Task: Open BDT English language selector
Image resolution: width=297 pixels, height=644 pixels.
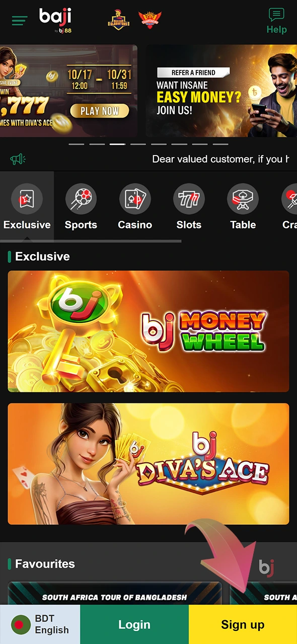Action: (x=40, y=624)
